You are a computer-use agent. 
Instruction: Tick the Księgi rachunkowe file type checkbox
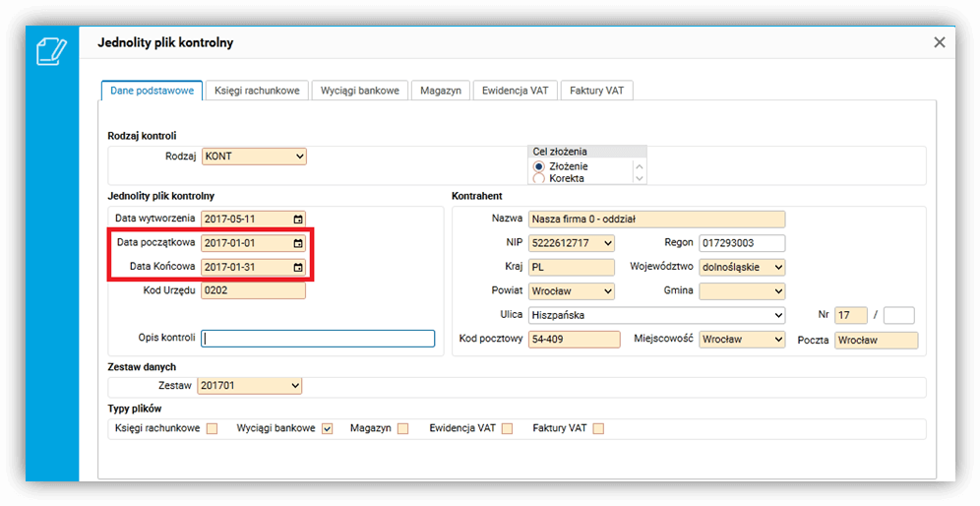[213, 428]
